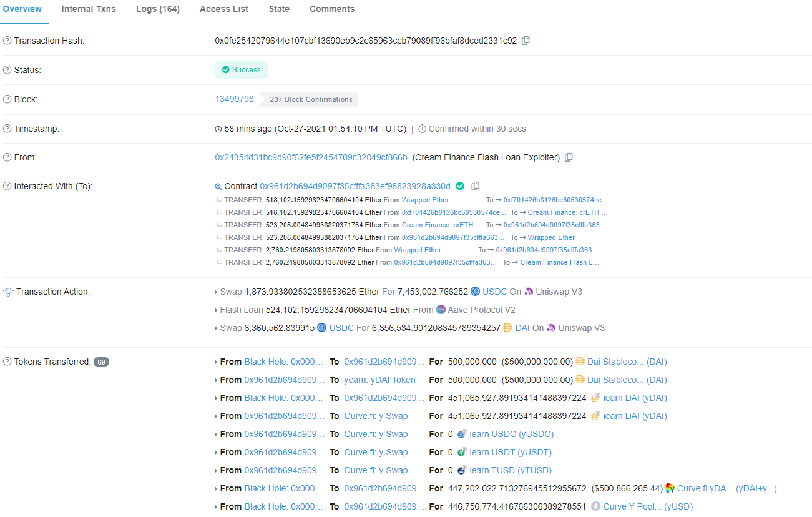Click the 'Confirmed within 30 secs' text

click(x=477, y=129)
